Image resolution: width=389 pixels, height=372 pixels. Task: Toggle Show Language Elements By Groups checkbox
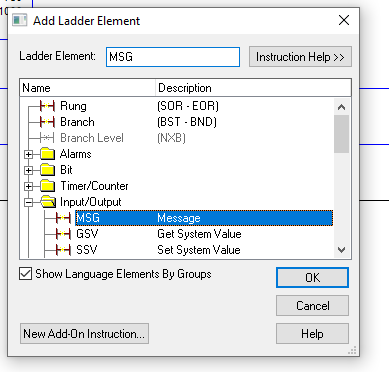pyautogui.click(x=26, y=274)
